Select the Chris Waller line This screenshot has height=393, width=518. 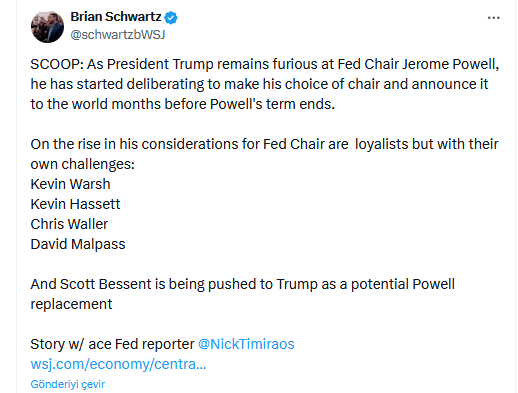(x=69, y=224)
